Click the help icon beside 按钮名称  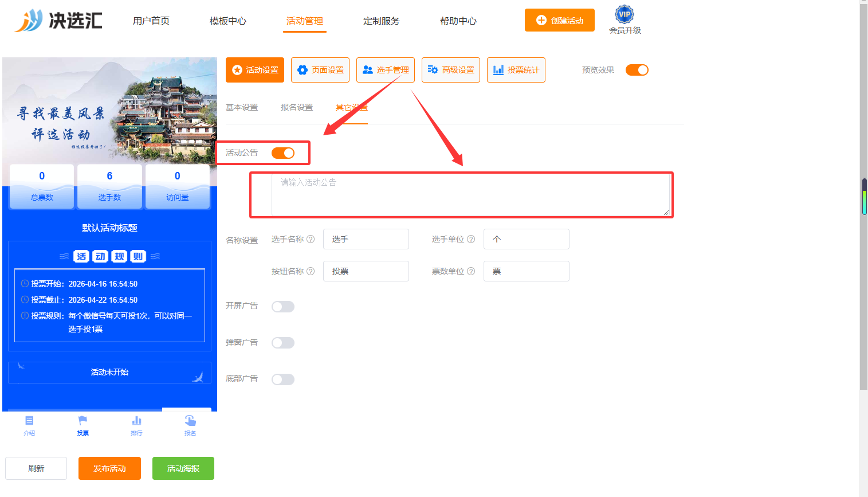click(311, 271)
